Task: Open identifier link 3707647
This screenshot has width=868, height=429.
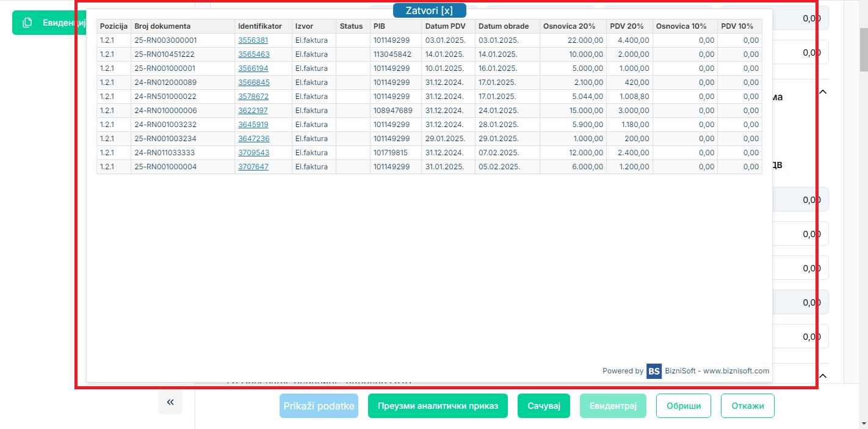Action: click(x=253, y=167)
